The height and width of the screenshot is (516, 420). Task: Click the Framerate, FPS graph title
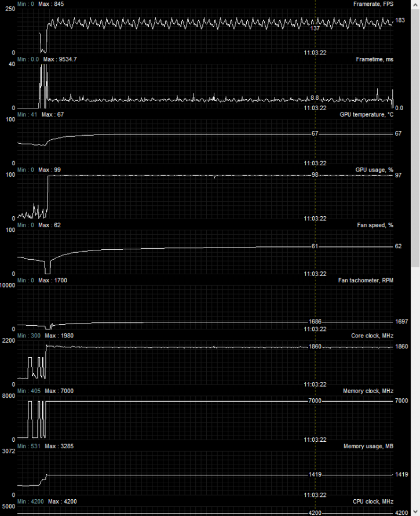[x=373, y=4]
